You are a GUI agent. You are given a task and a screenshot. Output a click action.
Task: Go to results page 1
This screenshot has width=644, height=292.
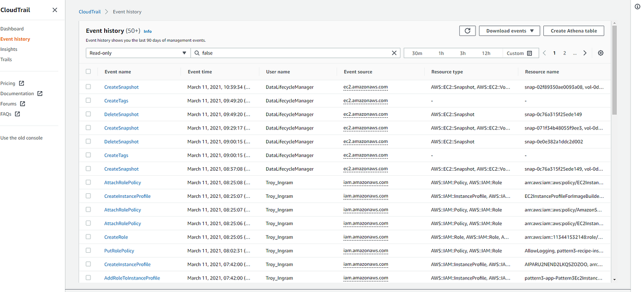point(554,53)
